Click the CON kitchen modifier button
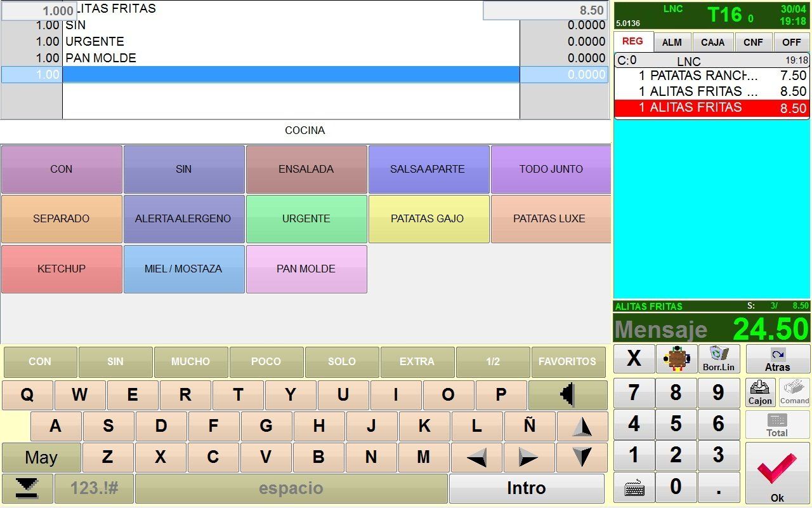This screenshot has height=508, width=812. (x=62, y=169)
